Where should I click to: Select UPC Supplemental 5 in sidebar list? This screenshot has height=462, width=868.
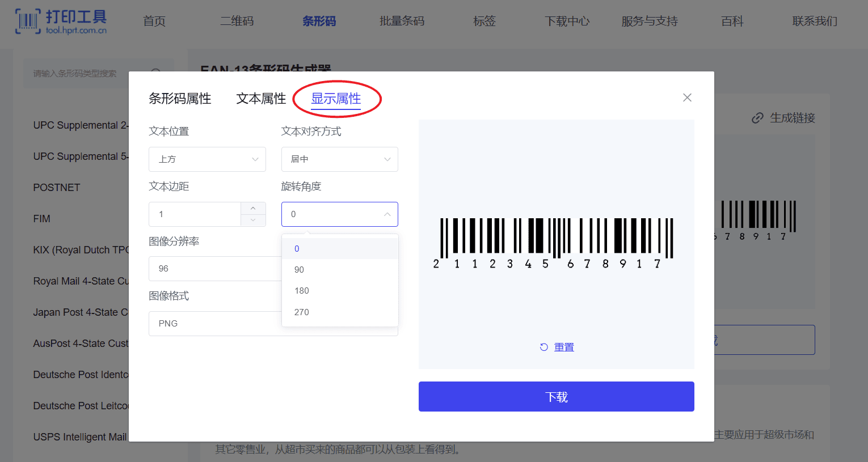pyautogui.click(x=81, y=156)
